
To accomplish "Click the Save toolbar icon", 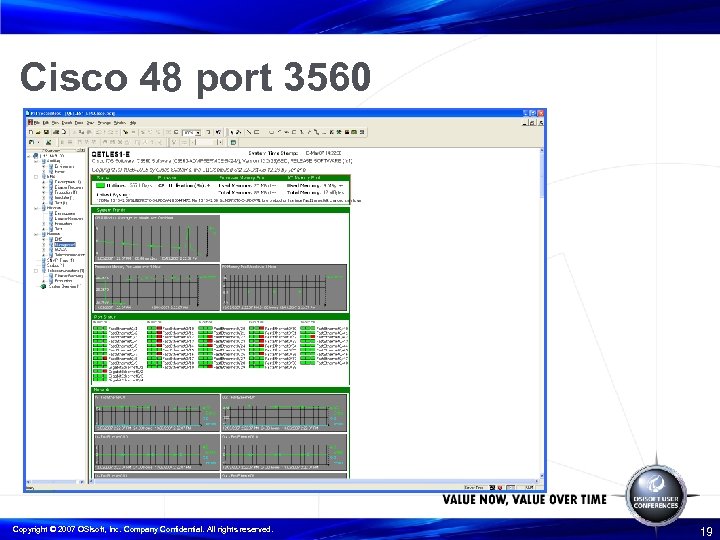I will pos(46,132).
